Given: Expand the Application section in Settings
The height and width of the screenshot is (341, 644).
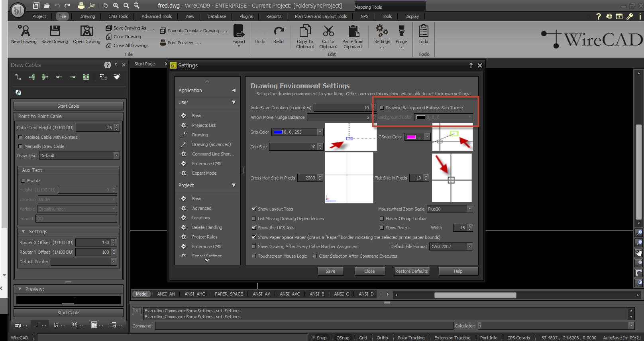Looking at the screenshot, I should point(234,91).
